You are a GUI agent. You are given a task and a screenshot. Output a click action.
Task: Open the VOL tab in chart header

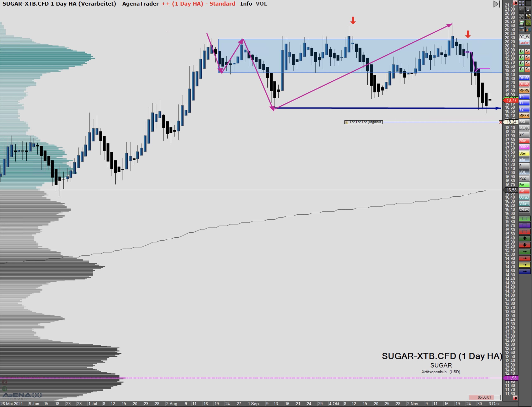coord(261,4)
